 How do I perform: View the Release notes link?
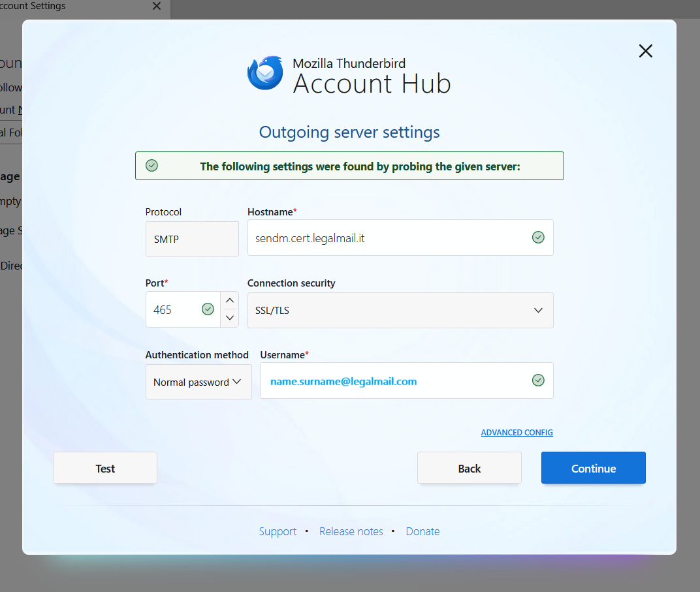point(351,531)
